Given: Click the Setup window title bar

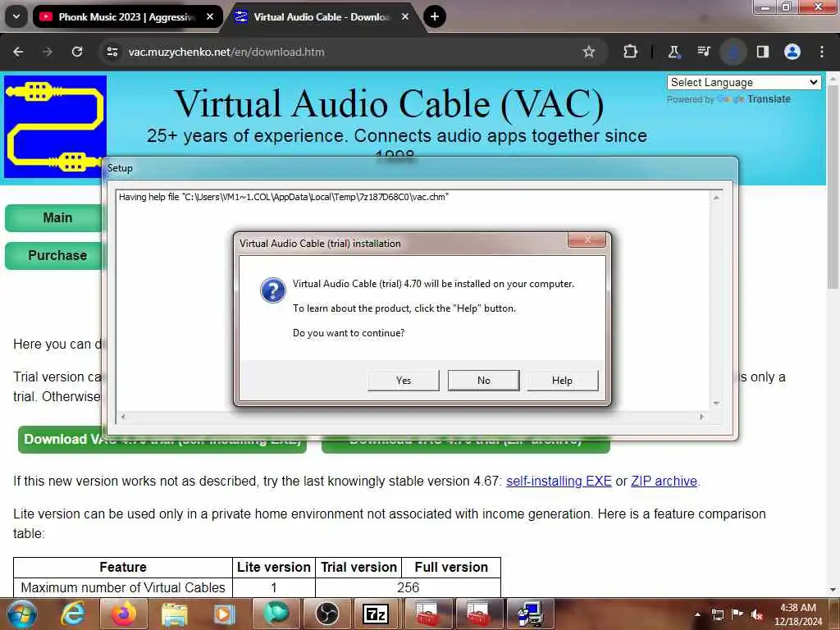Looking at the screenshot, I should pos(419,168).
